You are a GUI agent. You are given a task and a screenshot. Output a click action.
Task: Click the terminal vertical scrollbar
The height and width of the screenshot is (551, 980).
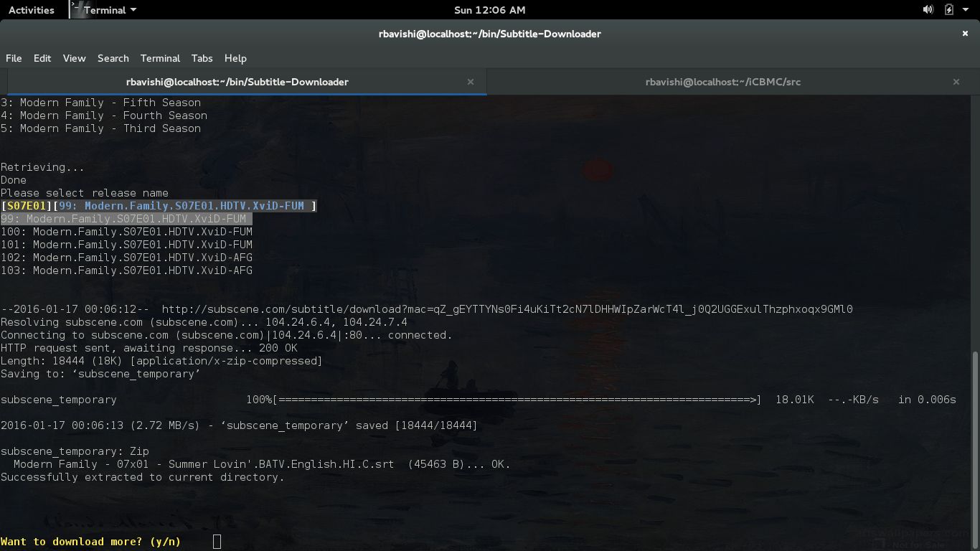975,451
